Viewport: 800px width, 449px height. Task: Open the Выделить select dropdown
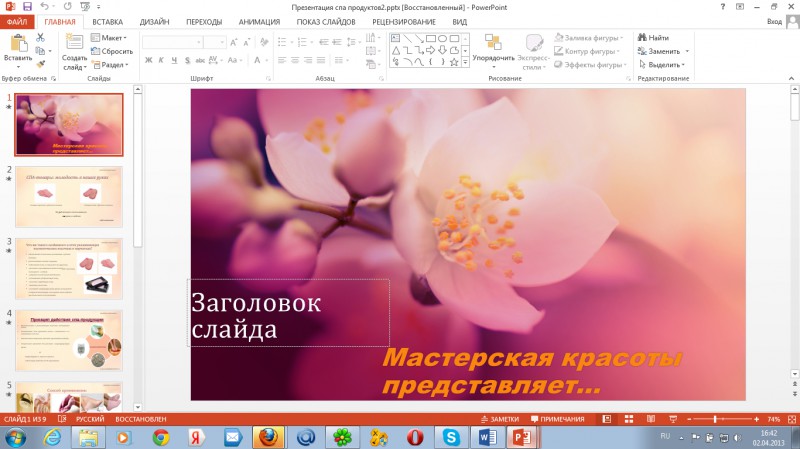[661, 65]
